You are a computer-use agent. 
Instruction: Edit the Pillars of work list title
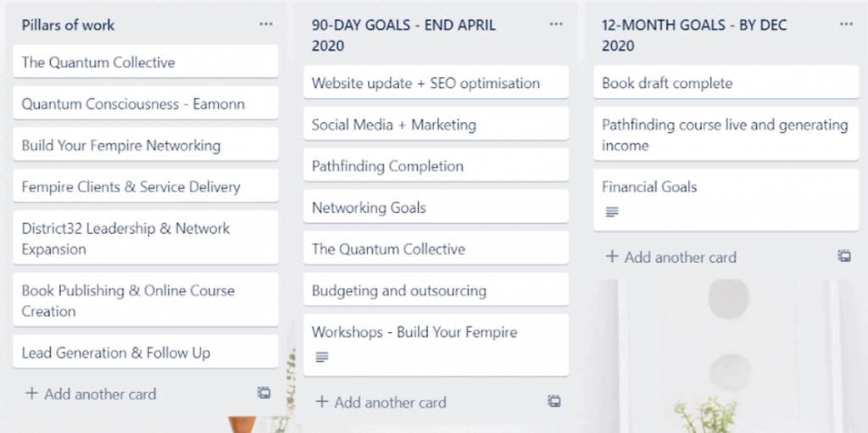68,25
